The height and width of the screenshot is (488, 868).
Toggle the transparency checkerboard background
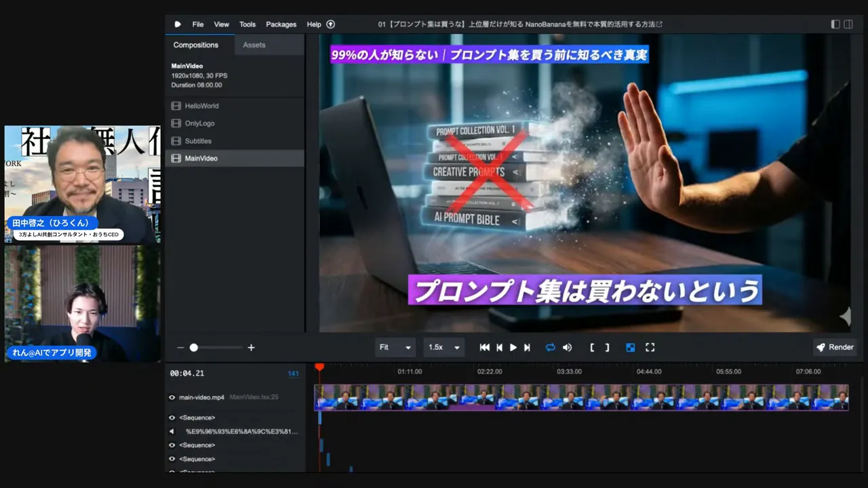[630, 347]
